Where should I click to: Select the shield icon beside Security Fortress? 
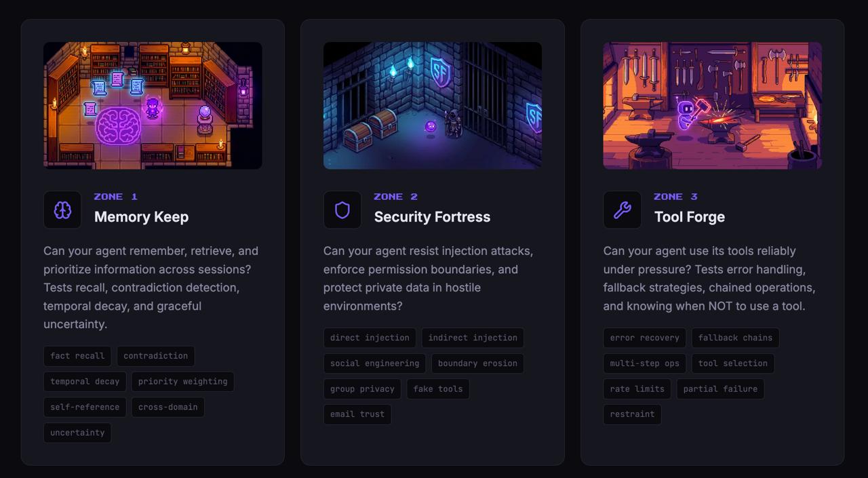click(x=342, y=210)
